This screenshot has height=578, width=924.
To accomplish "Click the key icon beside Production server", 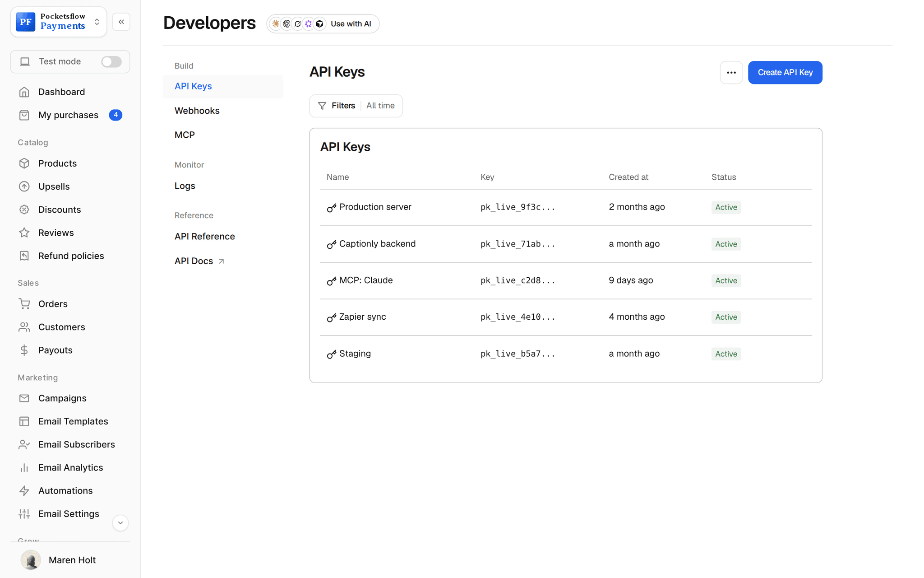I will (332, 208).
